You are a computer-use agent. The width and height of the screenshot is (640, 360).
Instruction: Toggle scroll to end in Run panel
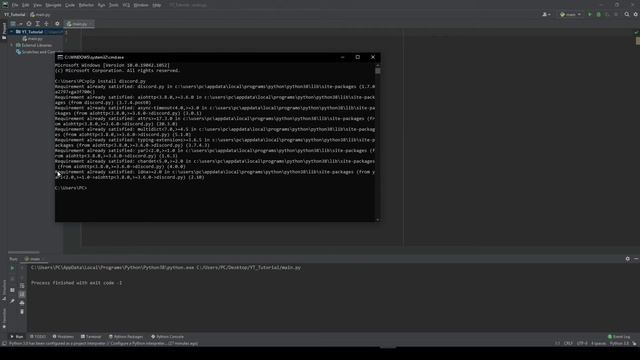pyautogui.click(x=22, y=294)
